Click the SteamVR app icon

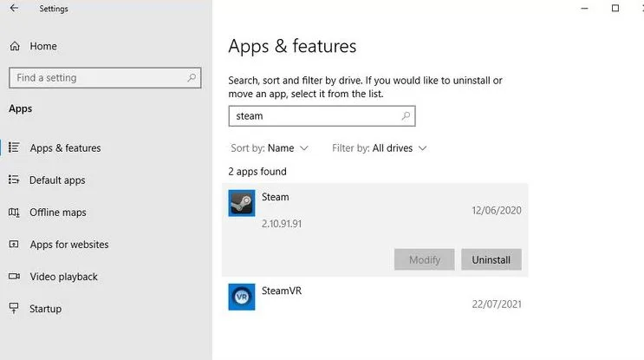[x=242, y=297]
